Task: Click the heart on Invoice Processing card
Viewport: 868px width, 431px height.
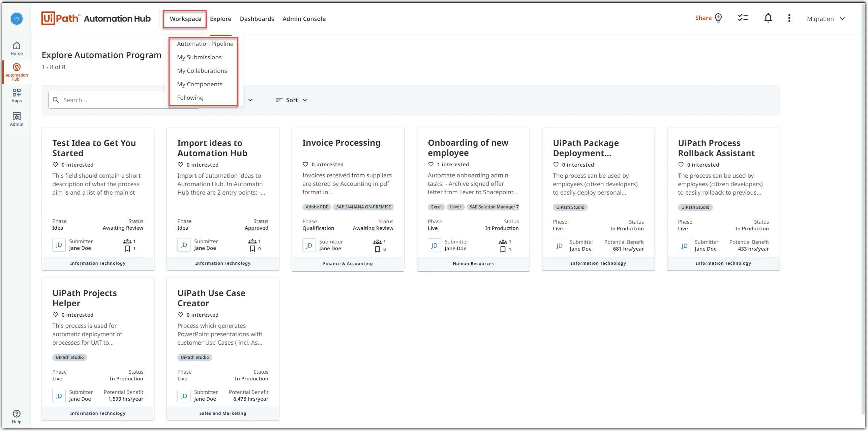Action: 305,164
